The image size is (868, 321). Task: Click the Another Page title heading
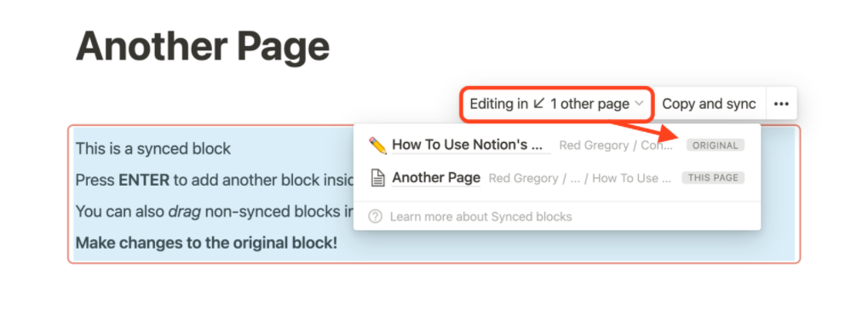click(x=203, y=47)
